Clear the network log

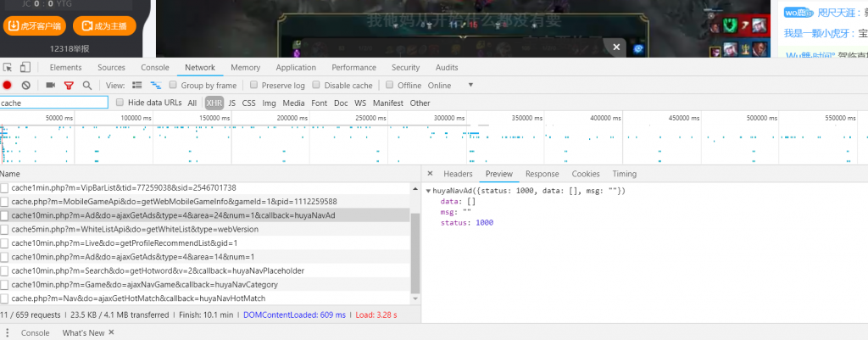(26, 86)
